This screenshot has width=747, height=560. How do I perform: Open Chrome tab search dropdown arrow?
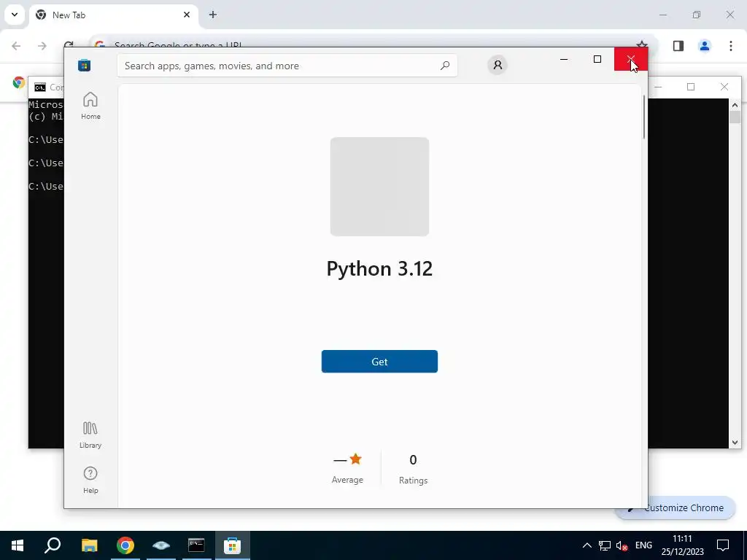point(15,15)
